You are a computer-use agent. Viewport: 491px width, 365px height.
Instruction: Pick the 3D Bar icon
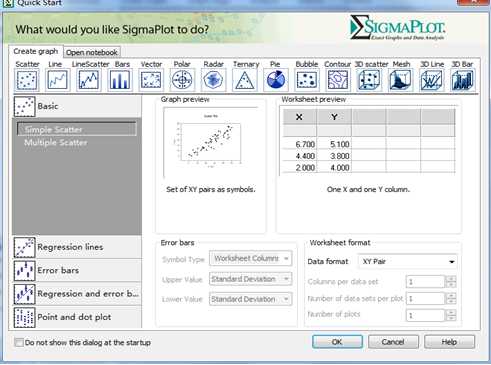coord(462,80)
